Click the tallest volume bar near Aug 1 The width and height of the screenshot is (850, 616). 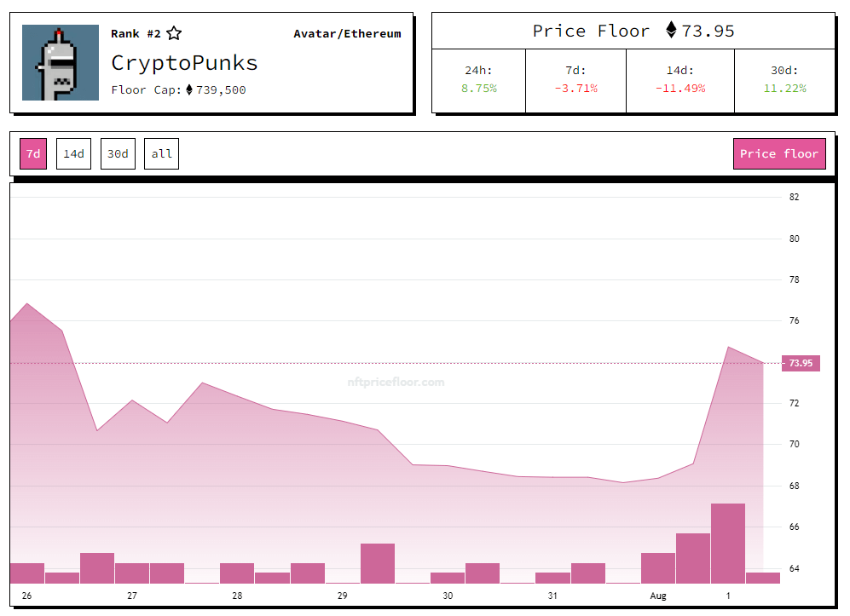727,543
